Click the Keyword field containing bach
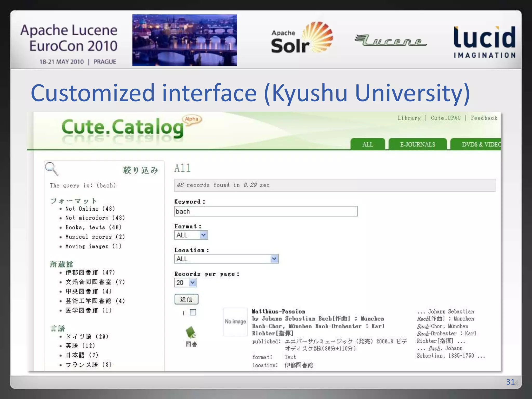The width and height of the screenshot is (532, 399). coord(266,211)
